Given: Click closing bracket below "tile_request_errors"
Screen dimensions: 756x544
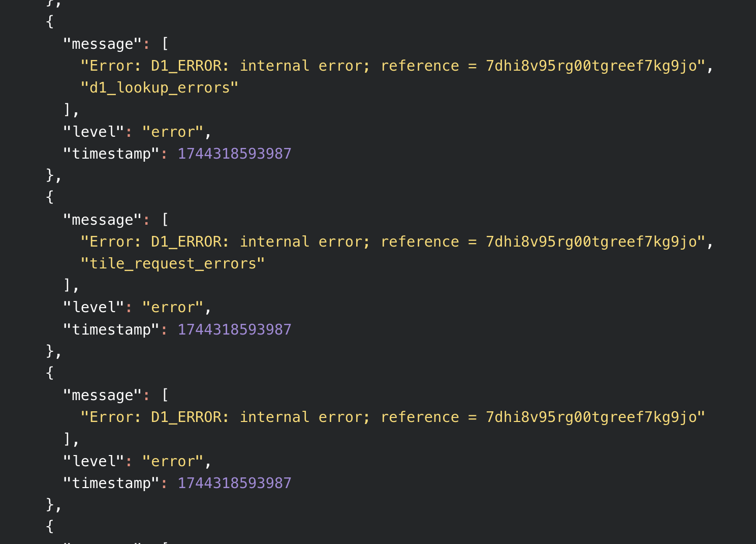Looking at the screenshot, I should [68, 285].
